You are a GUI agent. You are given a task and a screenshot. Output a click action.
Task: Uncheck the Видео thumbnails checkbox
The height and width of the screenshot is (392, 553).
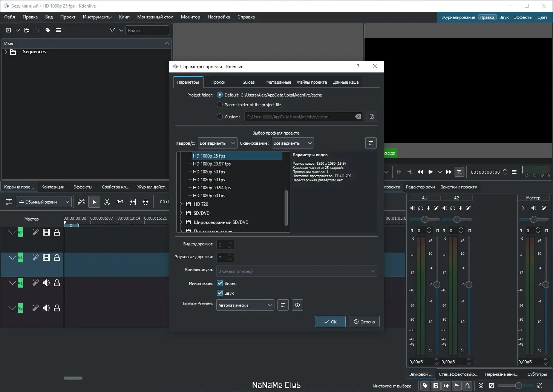(220, 283)
